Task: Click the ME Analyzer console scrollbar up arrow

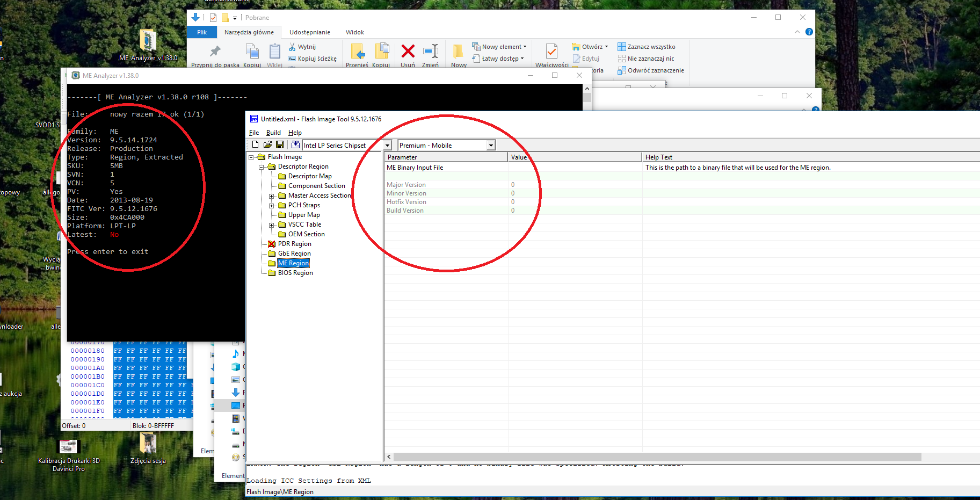Action: 587,89
